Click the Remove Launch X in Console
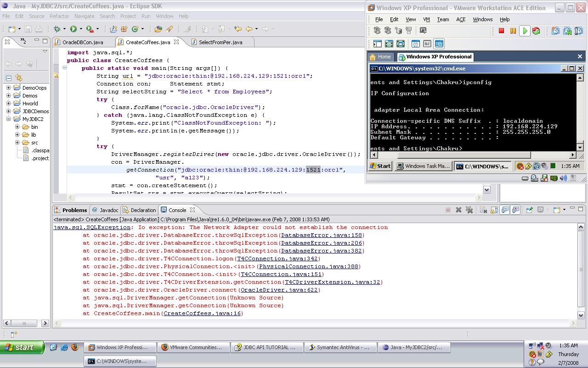Image resolution: width=588 pixels, height=368 pixels. [458, 210]
